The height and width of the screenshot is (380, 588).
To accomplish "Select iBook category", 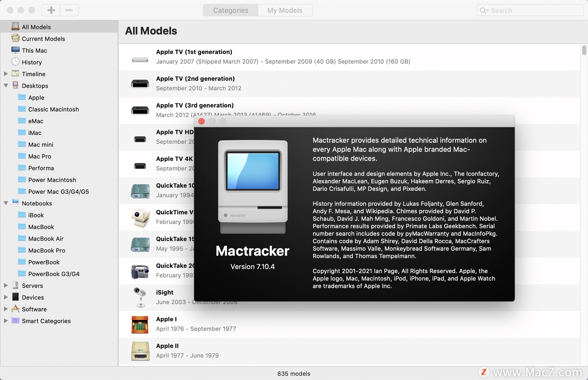I will click(36, 215).
